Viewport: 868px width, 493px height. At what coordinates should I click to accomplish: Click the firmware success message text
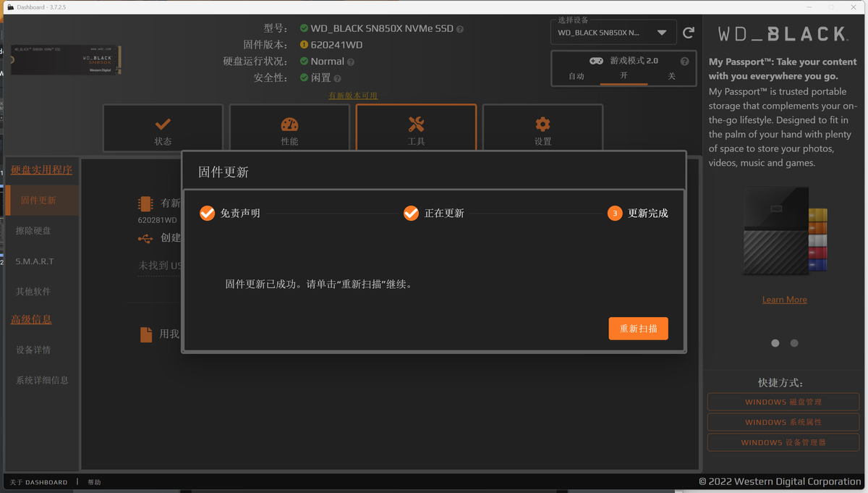click(319, 285)
